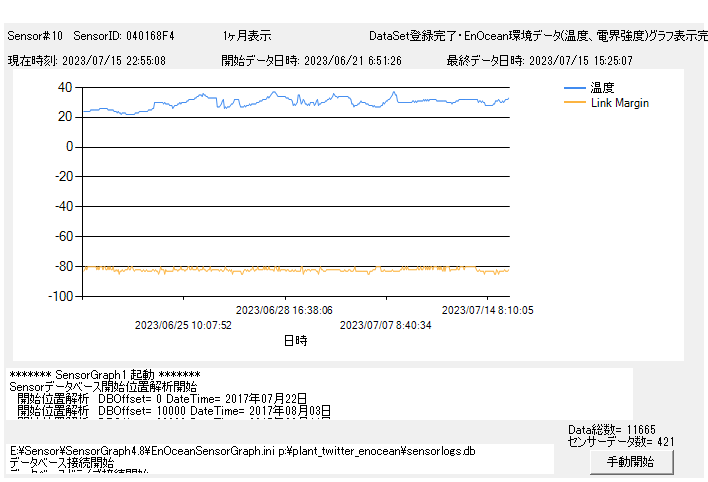Select the Link Margin legend label
This screenshot has width=708, height=482.
pyautogui.click(x=620, y=103)
